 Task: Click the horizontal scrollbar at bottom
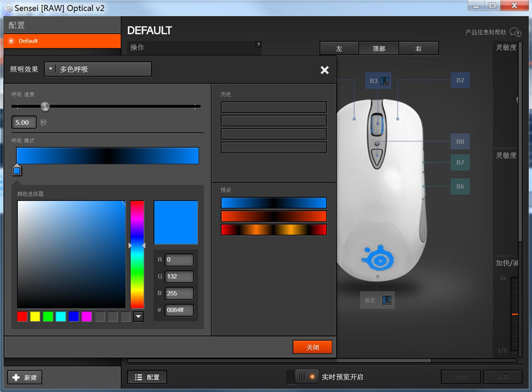(280, 361)
